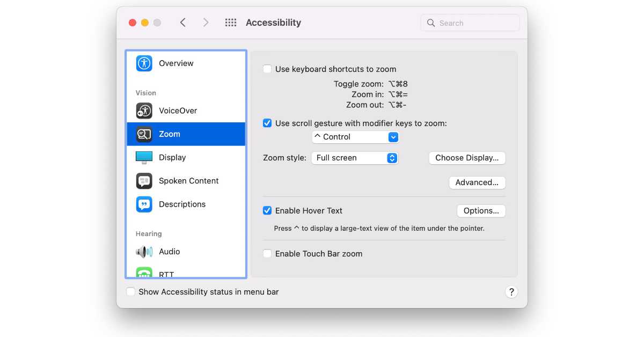Screen dimensions: 644x337
Task: Open Hover Text Options… button
Action: point(481,211)
